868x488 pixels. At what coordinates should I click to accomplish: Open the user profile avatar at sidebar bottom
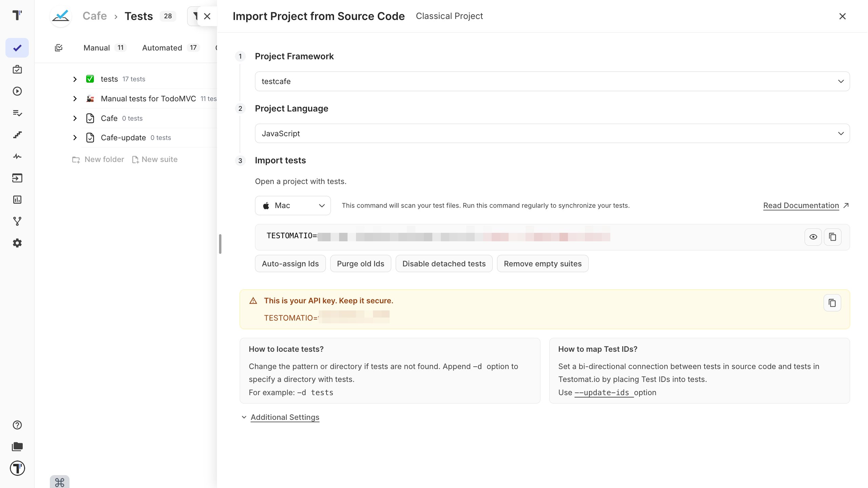tap(17, 468)
